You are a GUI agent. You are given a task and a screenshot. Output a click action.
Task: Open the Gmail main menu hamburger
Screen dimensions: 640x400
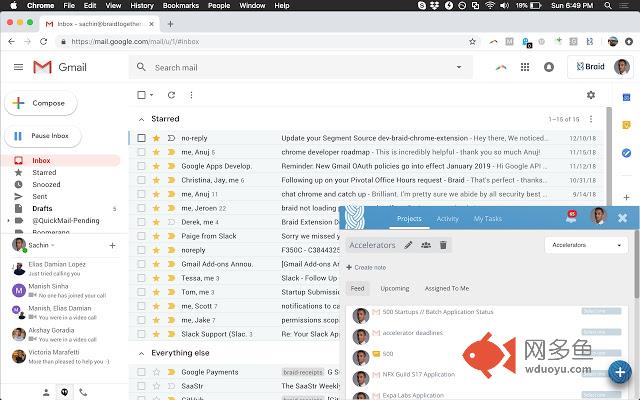point(18,67)
